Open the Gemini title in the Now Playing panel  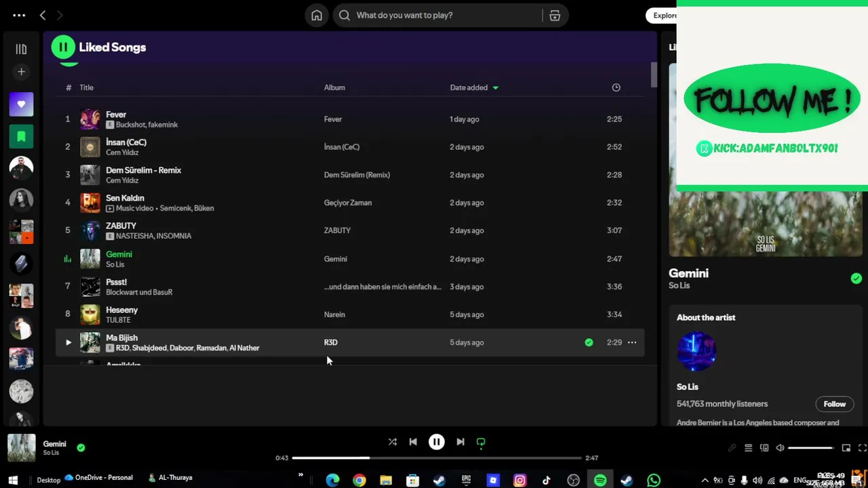pos(688,273)
